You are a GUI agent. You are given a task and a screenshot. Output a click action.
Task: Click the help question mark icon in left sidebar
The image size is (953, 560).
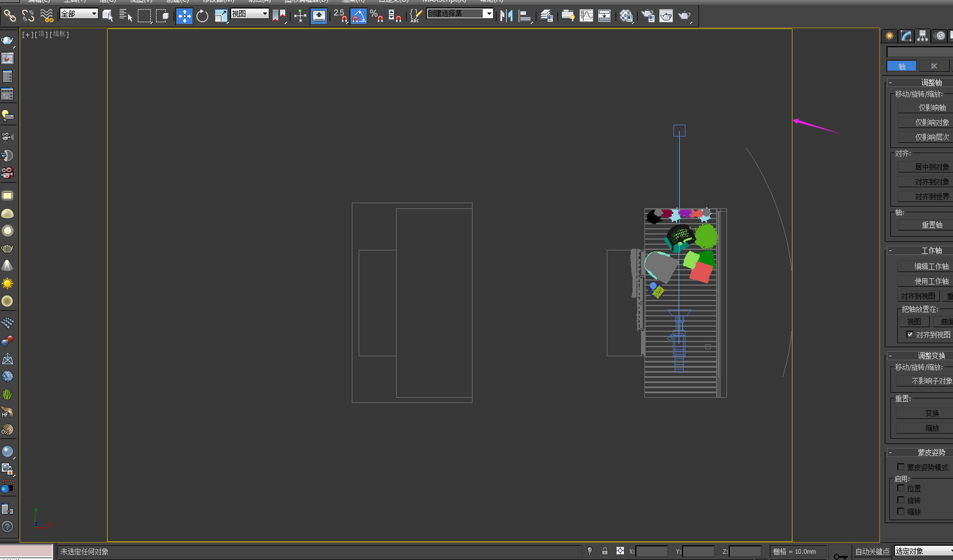click(x=7, y=526)
